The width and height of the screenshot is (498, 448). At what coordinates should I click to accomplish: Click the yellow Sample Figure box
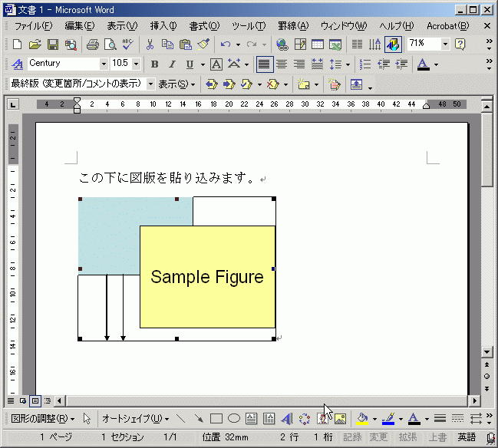click(x=207, y=277)
